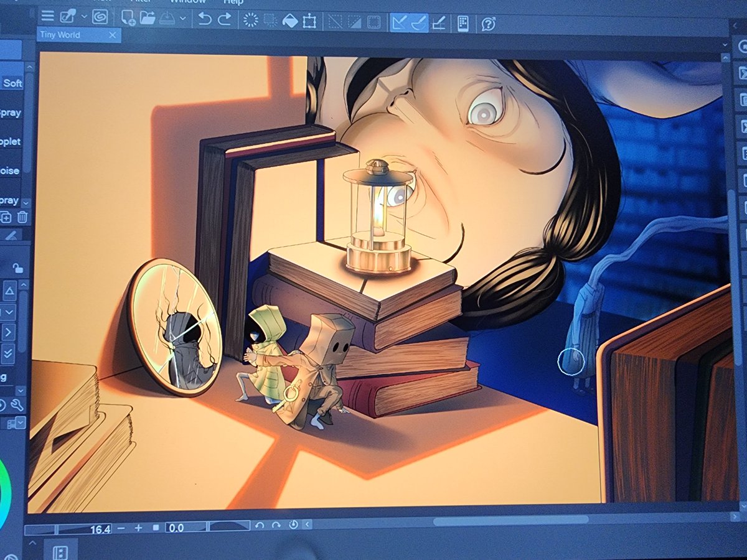Open the chevron-down dropdown in tool property
The width and height of the screenshot is (747, 560).
click(x=8, y=312)
